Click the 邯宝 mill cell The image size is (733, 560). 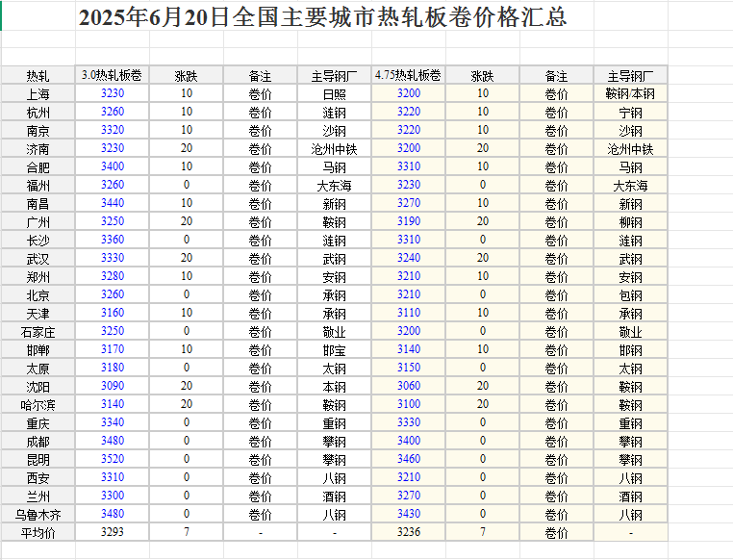(x=334, y=349)
